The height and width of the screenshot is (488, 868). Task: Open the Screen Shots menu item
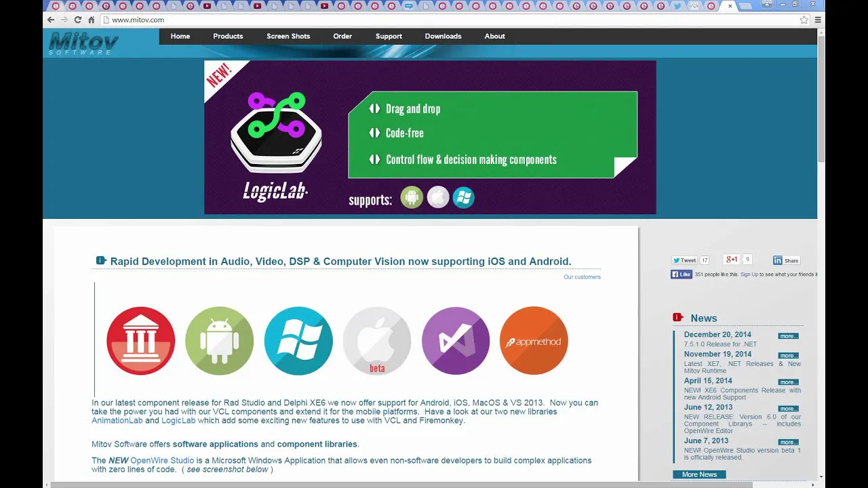coord(288,37)
